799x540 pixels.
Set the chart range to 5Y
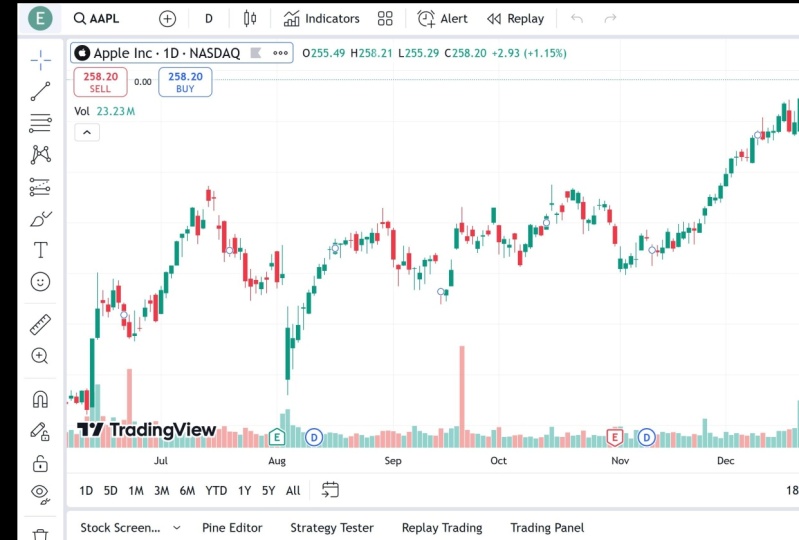coord(268,491)
